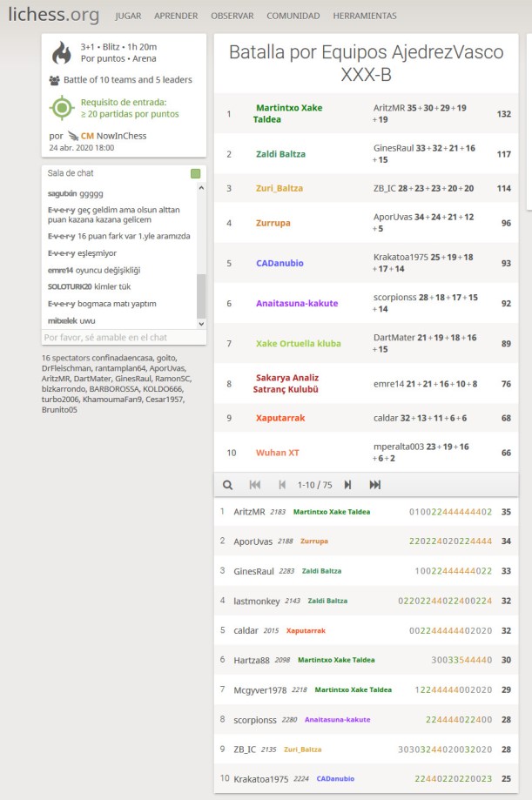Click the team battle group icon

56,80
